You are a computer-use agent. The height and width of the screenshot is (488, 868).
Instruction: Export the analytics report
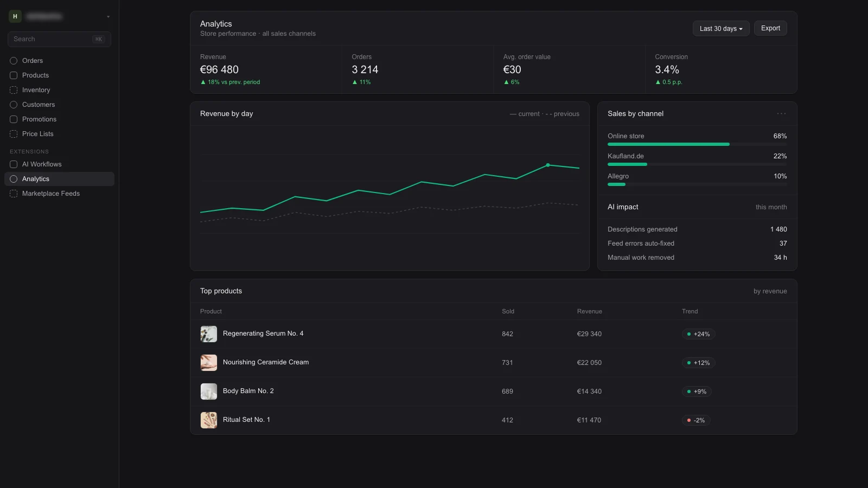(770, 28)
